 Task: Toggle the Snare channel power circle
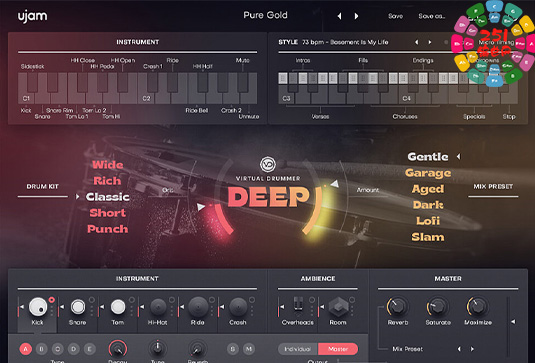pyautogui.click(x=92, y=300)
